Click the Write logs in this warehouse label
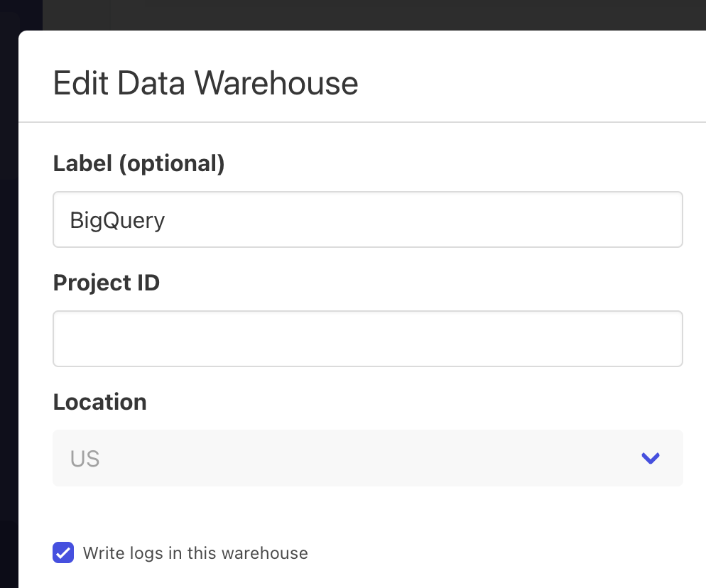 tap(195, 552)
